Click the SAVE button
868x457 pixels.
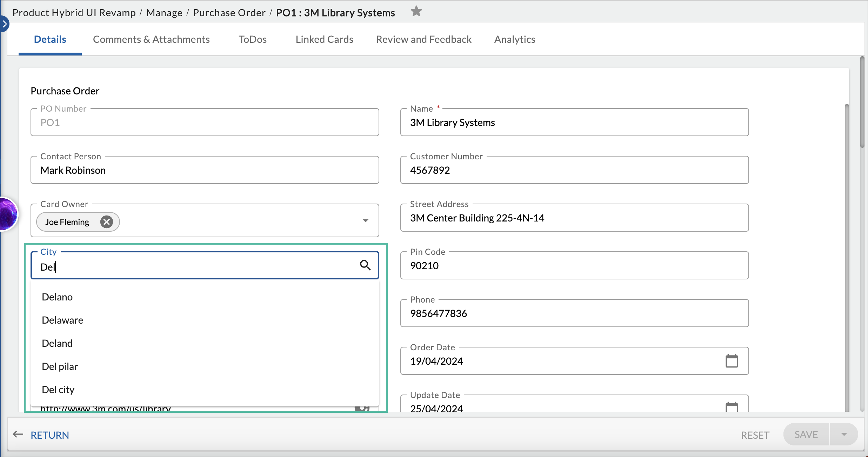point(806,435)
